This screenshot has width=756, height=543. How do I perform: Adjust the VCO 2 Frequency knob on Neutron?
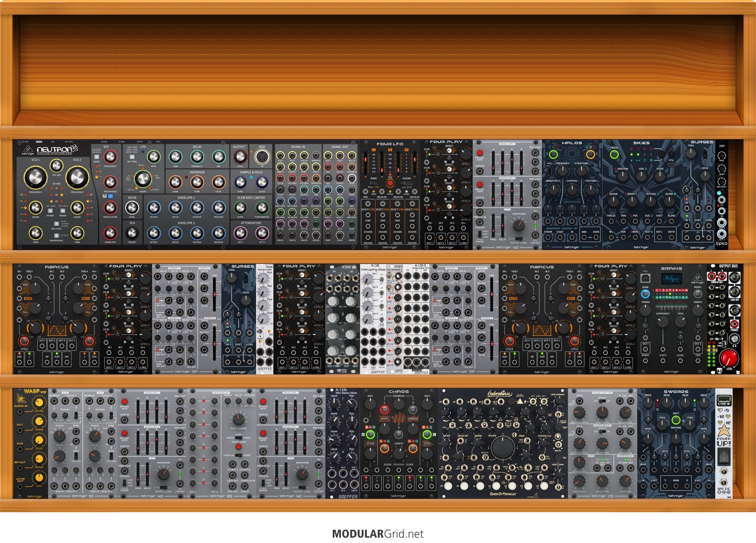tap(77, 178)
